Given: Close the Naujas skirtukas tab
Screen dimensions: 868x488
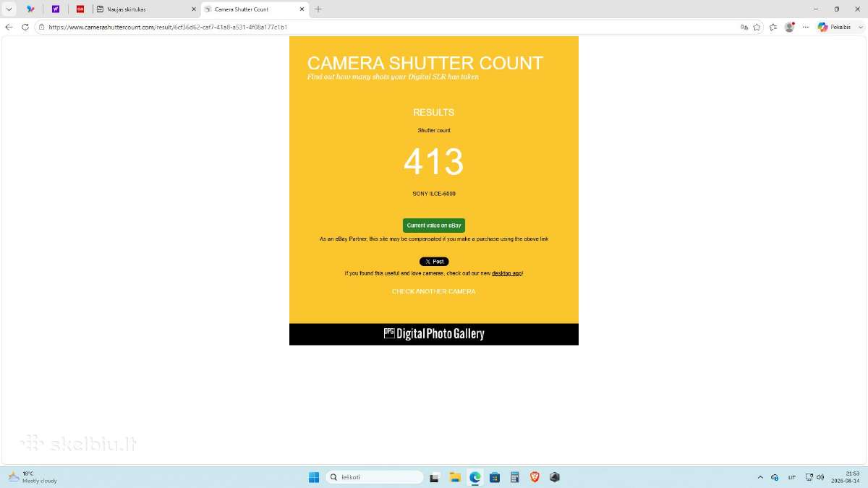Looking at the screenshot, I should pyautogui.click(x=193, y=9).
